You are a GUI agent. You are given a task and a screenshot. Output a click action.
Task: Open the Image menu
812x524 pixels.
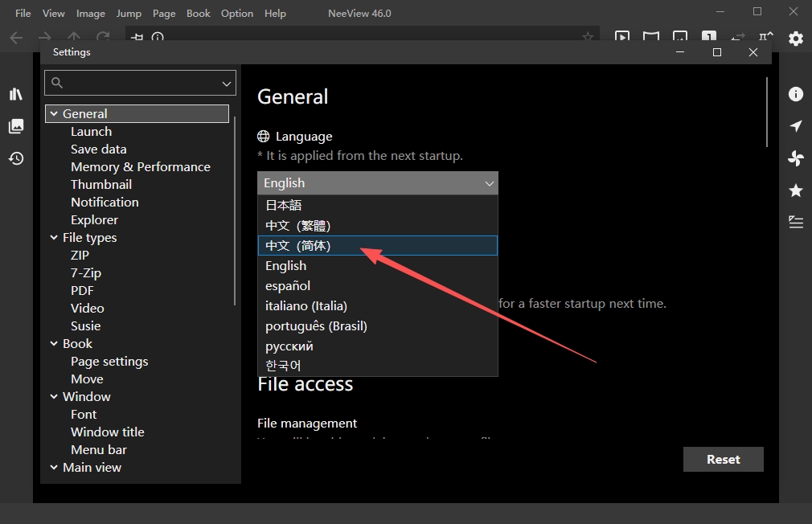pyautogui.click(x=91, y=14)
